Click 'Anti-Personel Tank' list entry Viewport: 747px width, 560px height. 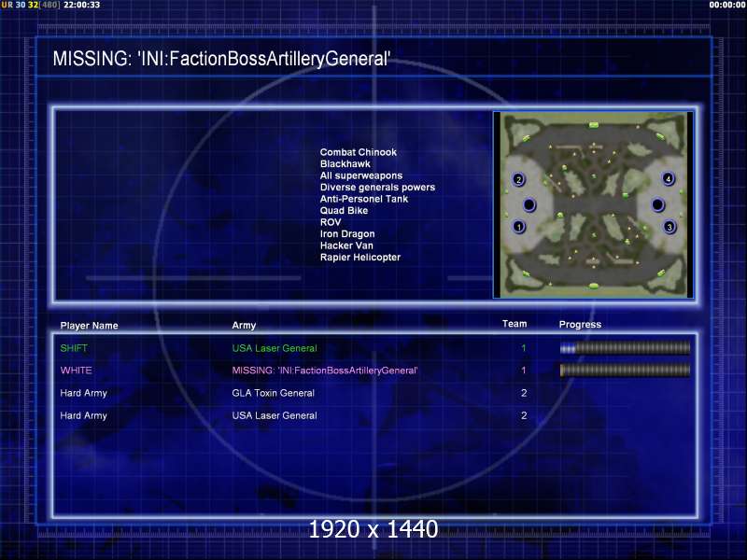364,199
